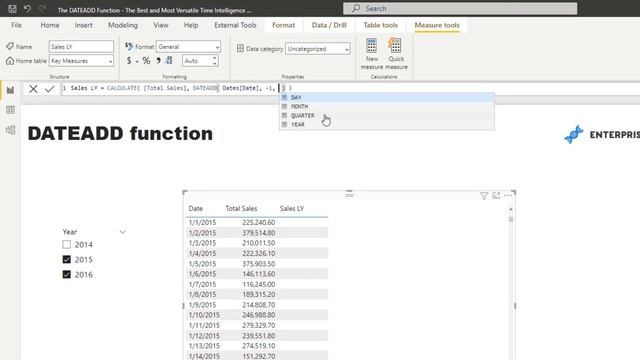Open the File menu

pyautogui.click(x=16, y=25)
